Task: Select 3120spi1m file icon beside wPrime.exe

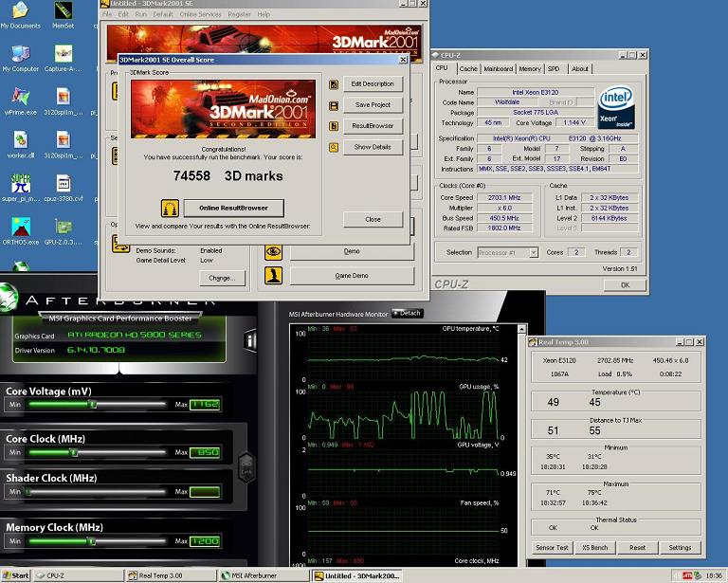Action: tap(64, 101)
